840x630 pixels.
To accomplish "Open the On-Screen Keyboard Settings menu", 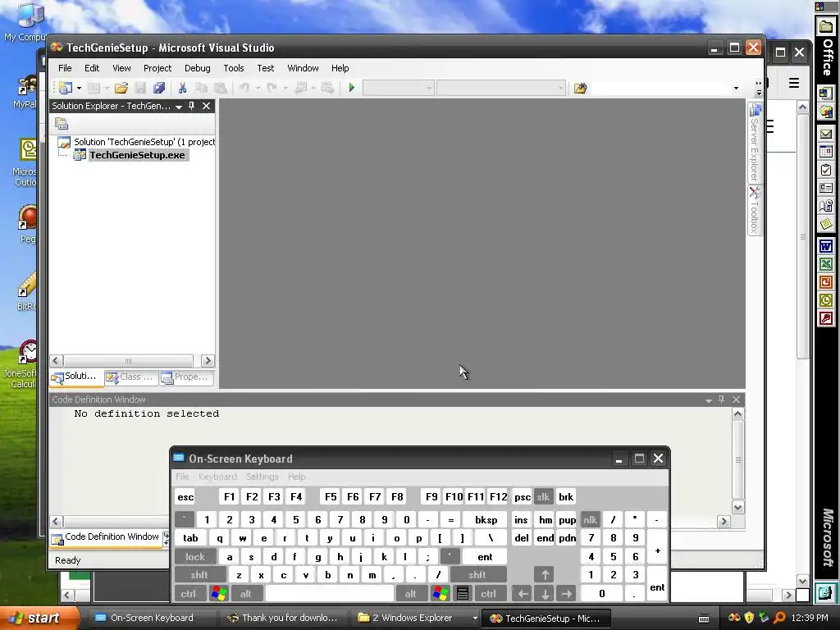I will point(262,477).
